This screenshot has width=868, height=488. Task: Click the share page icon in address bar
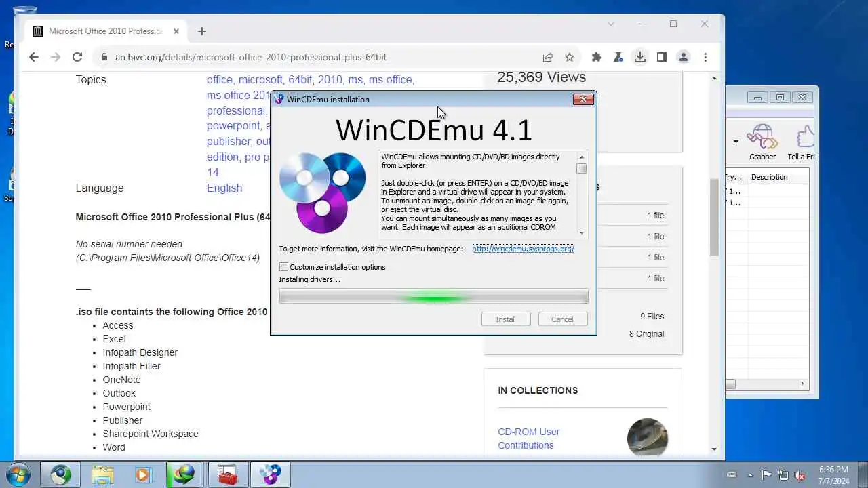(547, 57)
